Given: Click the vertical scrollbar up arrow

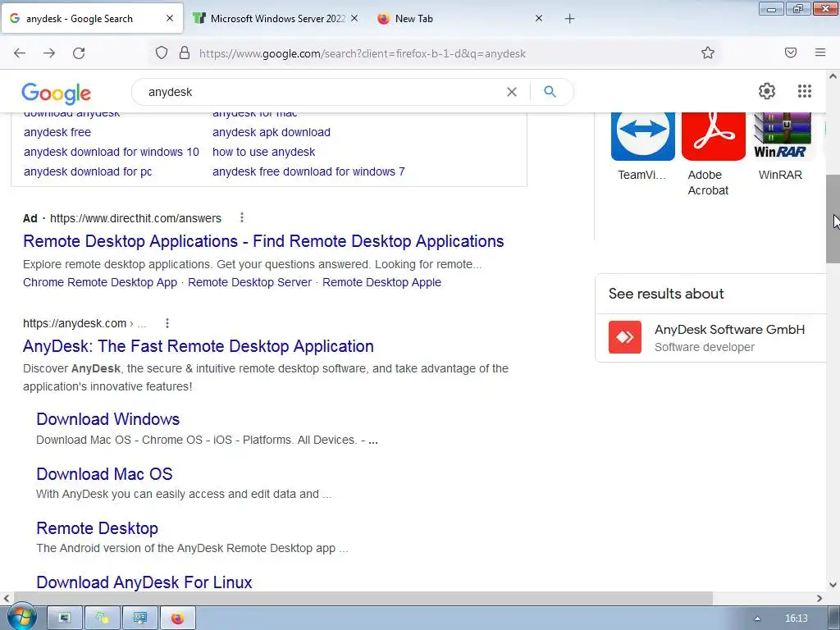Looking at the screenshot, I should click(833, 76).
